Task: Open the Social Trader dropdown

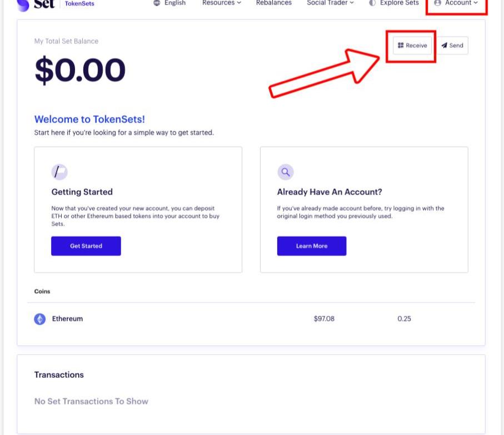Action: pyautogui.click(x=330, y=3)
